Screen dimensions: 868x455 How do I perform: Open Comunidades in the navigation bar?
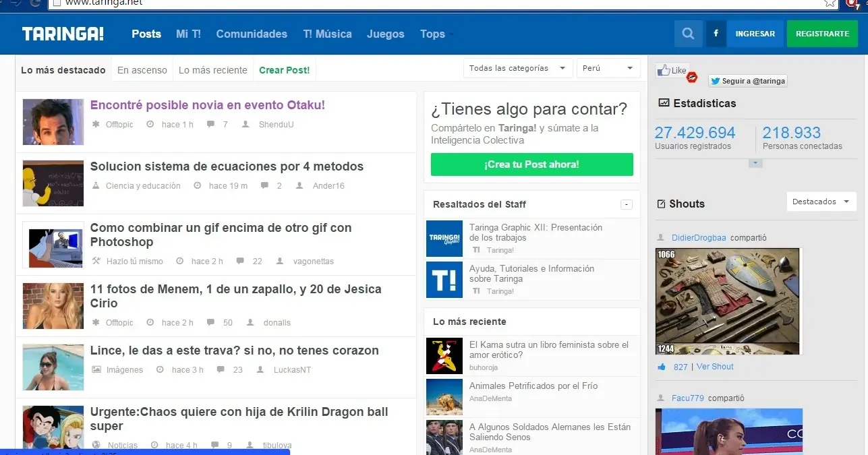pos(252,34)
